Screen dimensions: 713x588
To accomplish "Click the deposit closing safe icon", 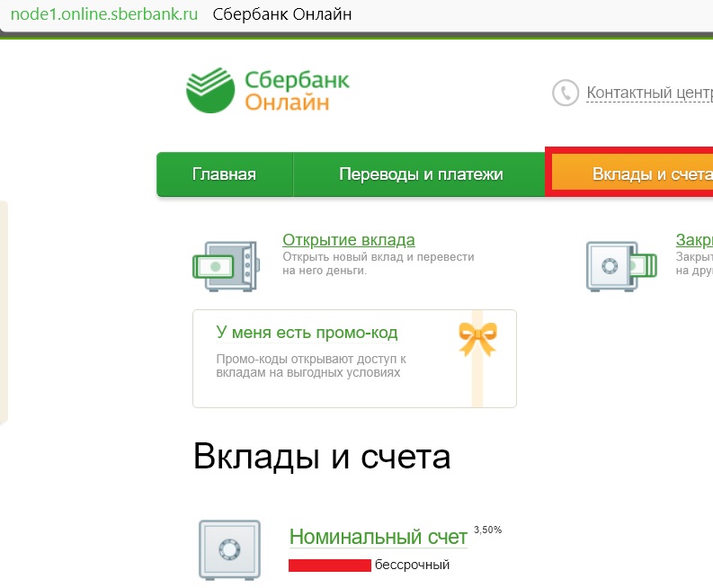I will tap(615, 265).
